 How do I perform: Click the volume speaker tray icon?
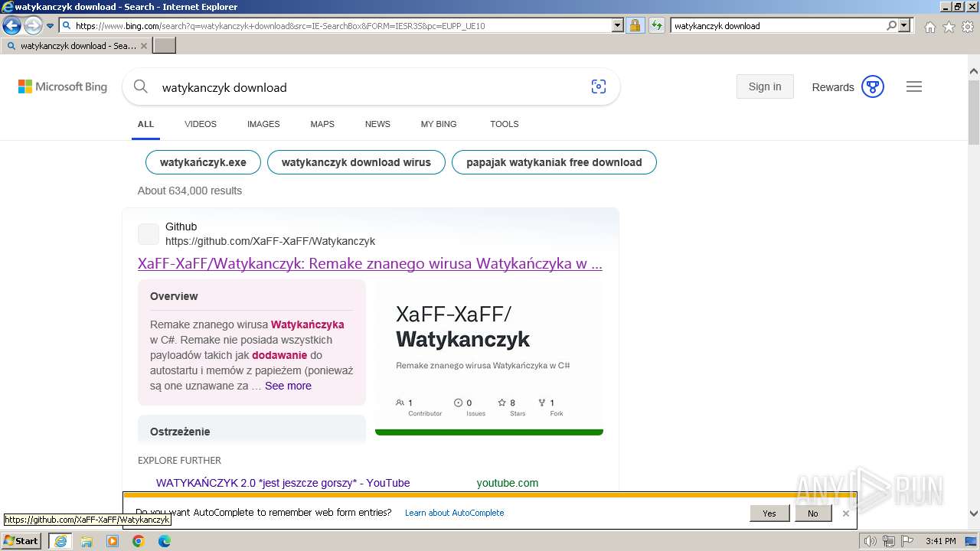click(x=871, y=541)
